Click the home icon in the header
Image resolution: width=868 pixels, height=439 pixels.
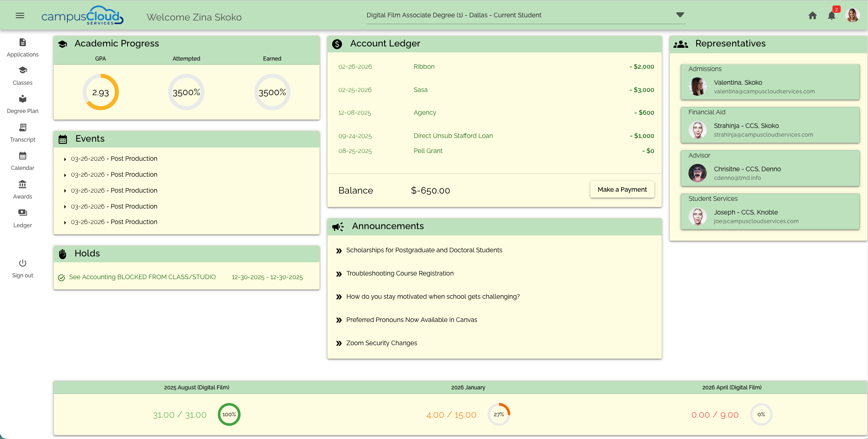click(x=812, y=15)
